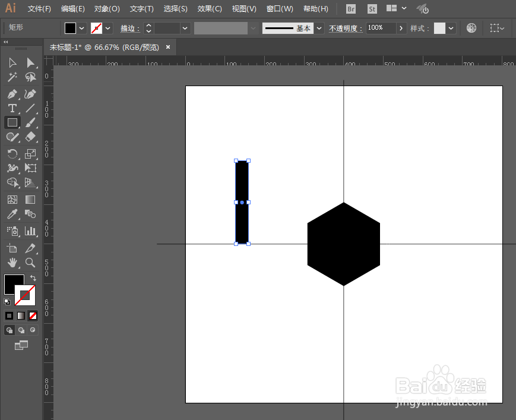The image size is (516, 420).
Task: Open the 文字(T) menu
Action: [141, 9]
